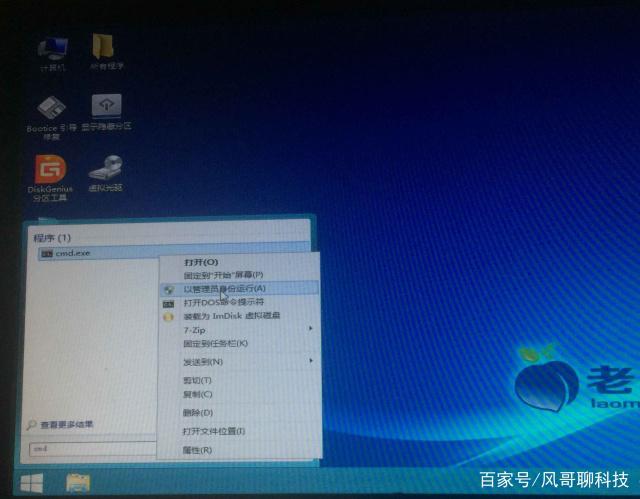Launch the DiskGenius partition tool icon
640x499 pixels.
[50, 171]
